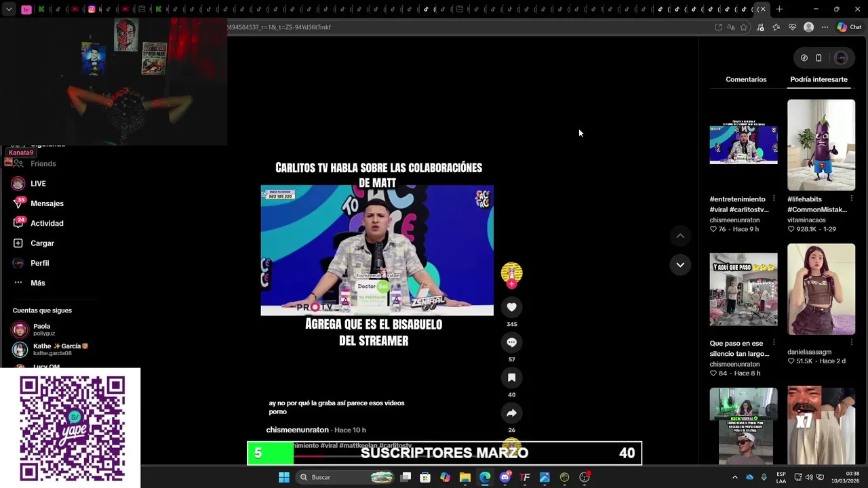Open more options for #entretenimiento recommended video
868x488 pixels.
[x=774, y=199]
